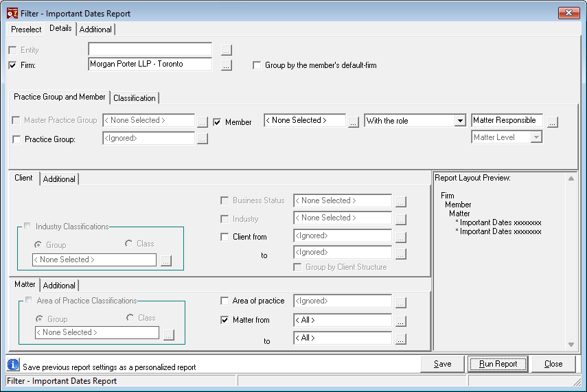
Task: Toggle Group by Client Structure checkbox
Action: coord(297,267)
